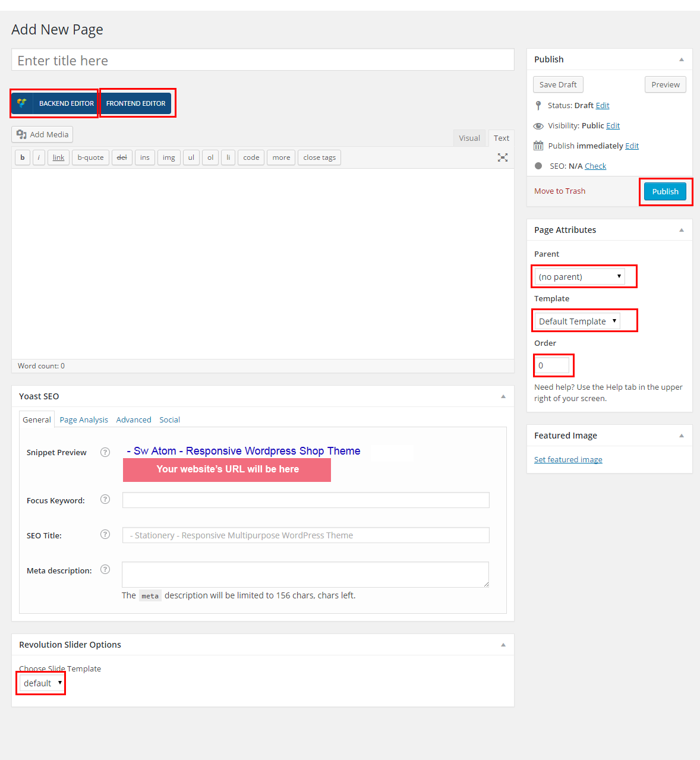Click the del quicktag button
700x760 pixels.
click(x=122, y=157)
